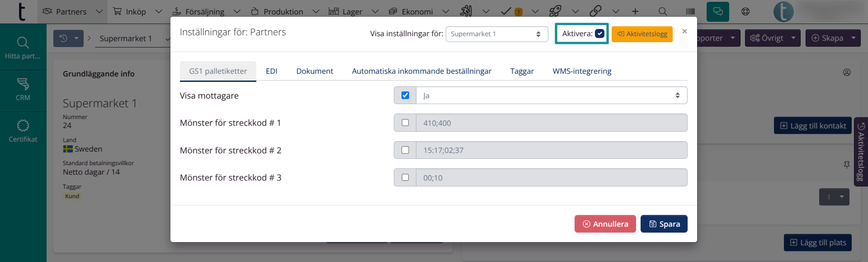Screen dimensions: 868x262
Task: Open 'Visa inställningar för' Supermarket 1 selector
Action: click(497, 34)
